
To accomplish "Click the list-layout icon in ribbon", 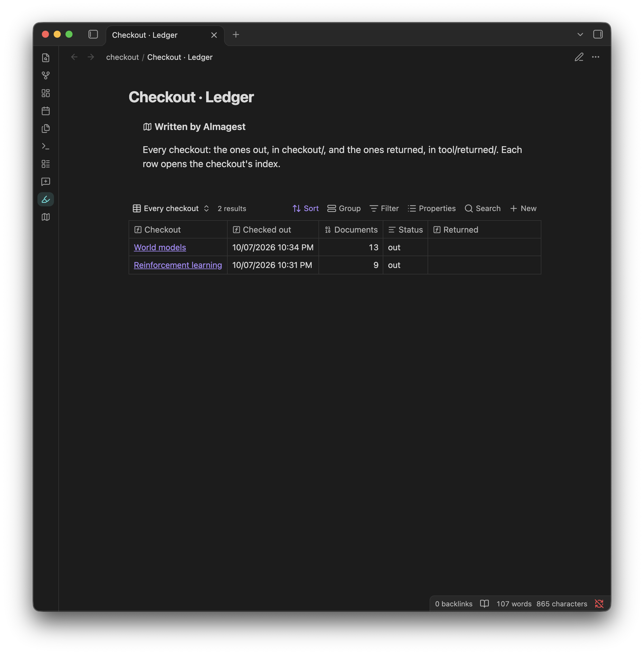I will pyautogui.click(x=46, y=164).
